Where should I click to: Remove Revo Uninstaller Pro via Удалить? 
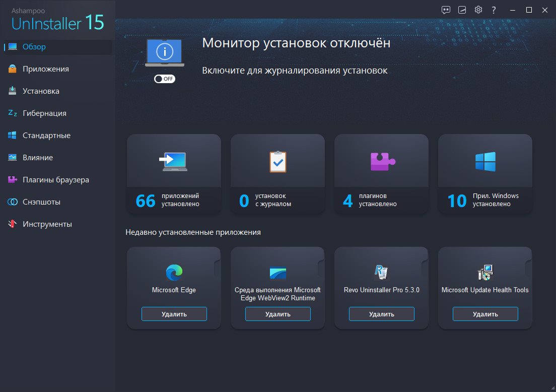pos(382,314)
